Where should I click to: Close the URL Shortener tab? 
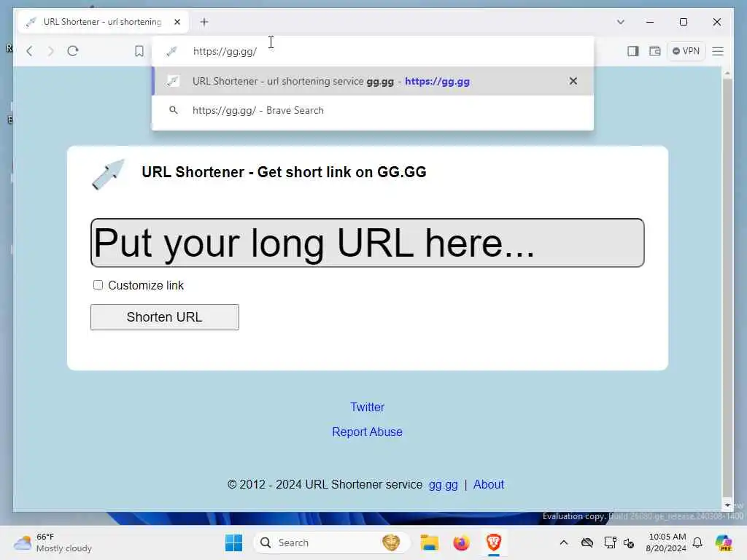click(177, 22)
